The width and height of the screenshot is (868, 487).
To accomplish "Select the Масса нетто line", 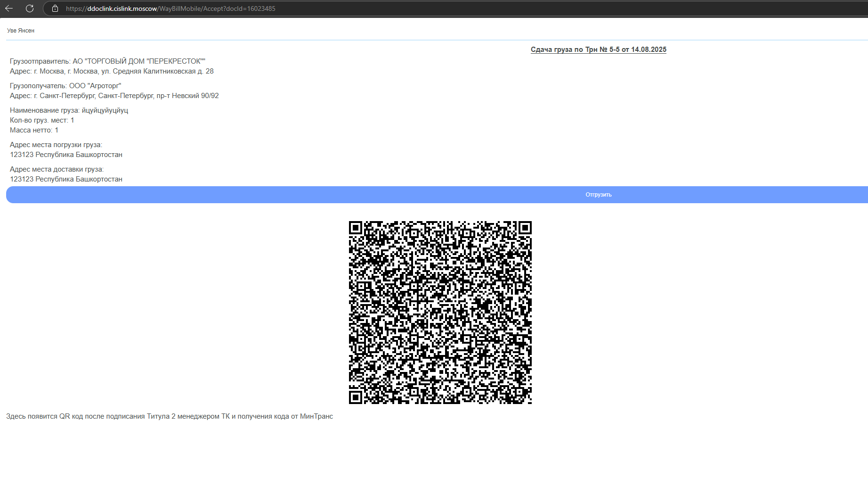I will (x=34, y=130).
